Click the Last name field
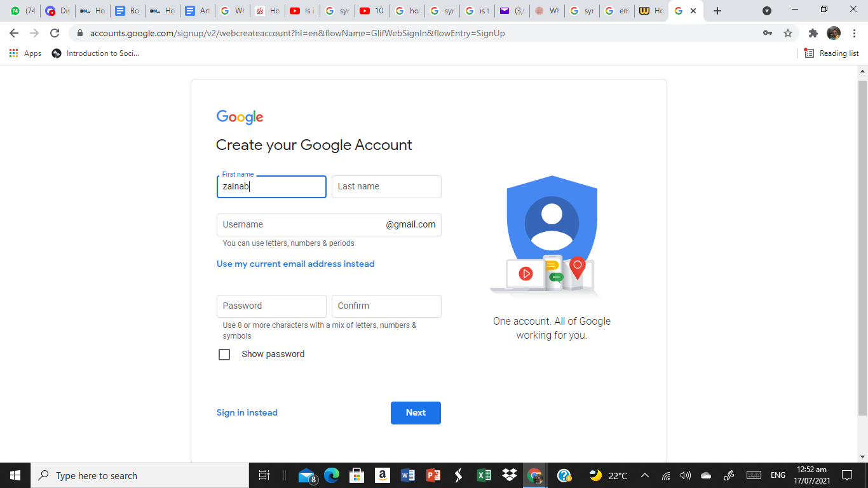The image size is (868, 488). click(386, 187)
